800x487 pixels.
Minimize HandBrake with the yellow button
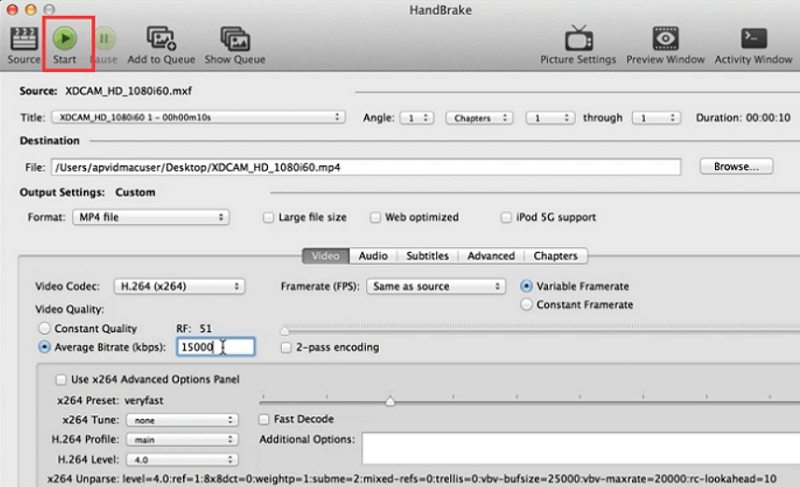point(31,9)
